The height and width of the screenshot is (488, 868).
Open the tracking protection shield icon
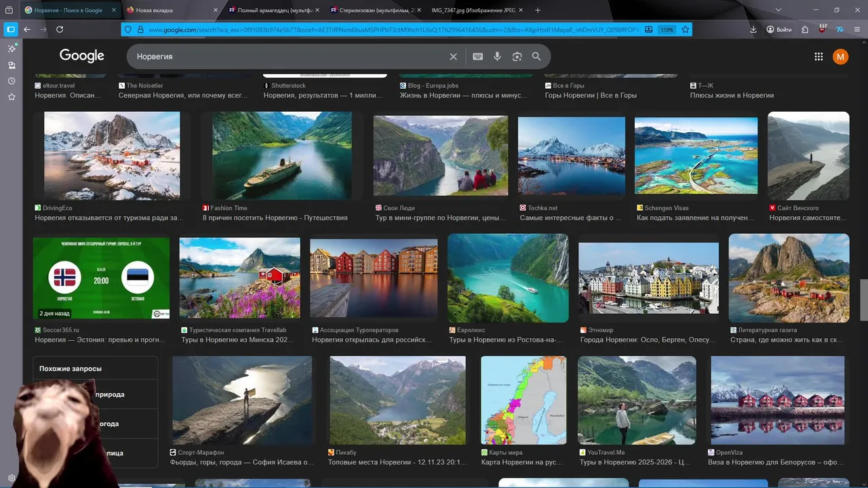click(129, 30)
